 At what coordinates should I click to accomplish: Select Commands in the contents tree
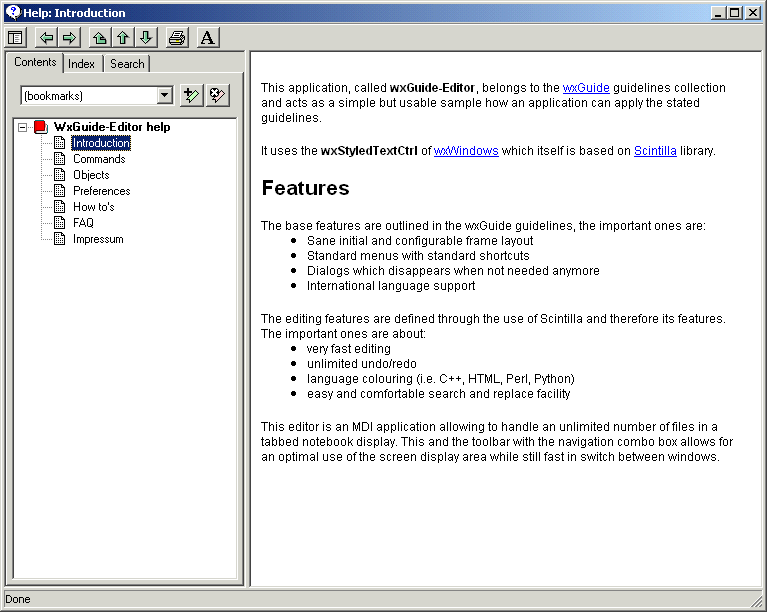pyautogui.click(x=99, y=159)
